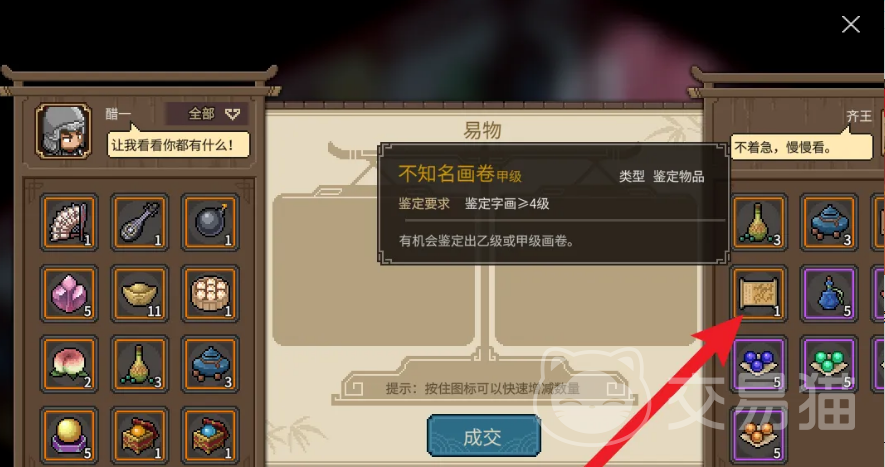Pick the black bomb item
The image size is (885, 467).
click(x=210, y=222)
